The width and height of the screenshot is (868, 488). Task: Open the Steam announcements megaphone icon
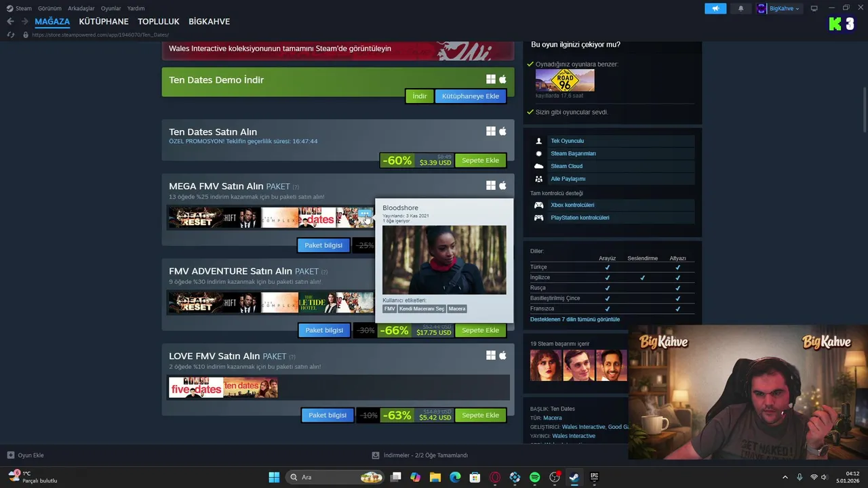(x=715, y=8)
